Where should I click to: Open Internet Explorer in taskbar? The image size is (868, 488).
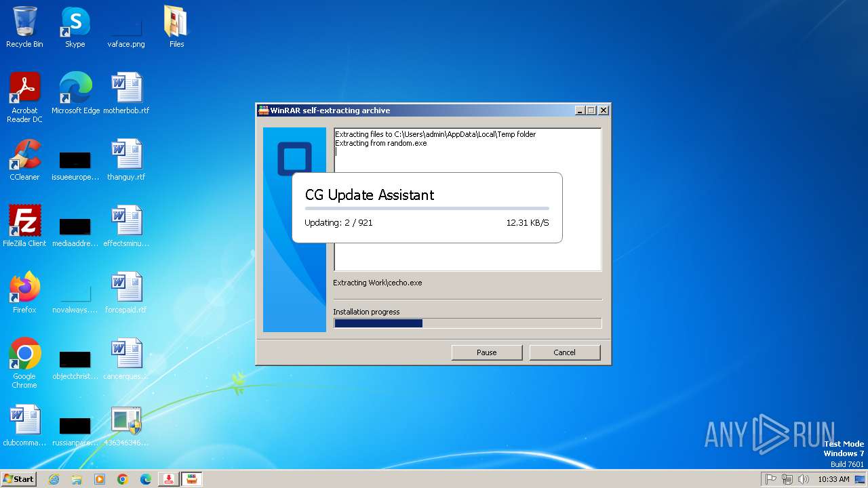[x=54, y=479]
